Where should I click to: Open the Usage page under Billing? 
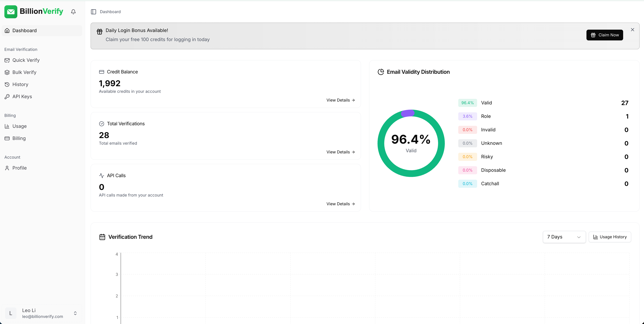click(20, 126)
